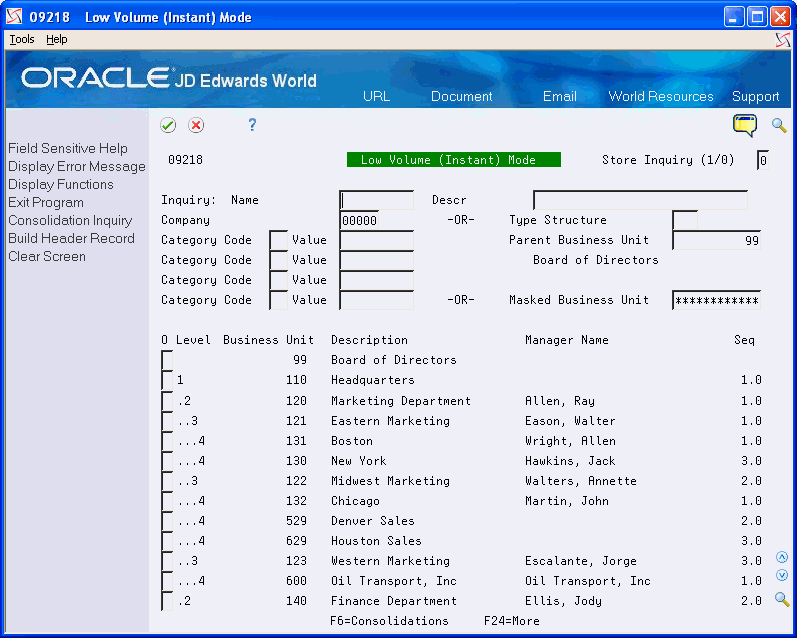The height and width of the screenshot is (638, 797).
Task: Click the fourth Category Code field
Action: 279,300
